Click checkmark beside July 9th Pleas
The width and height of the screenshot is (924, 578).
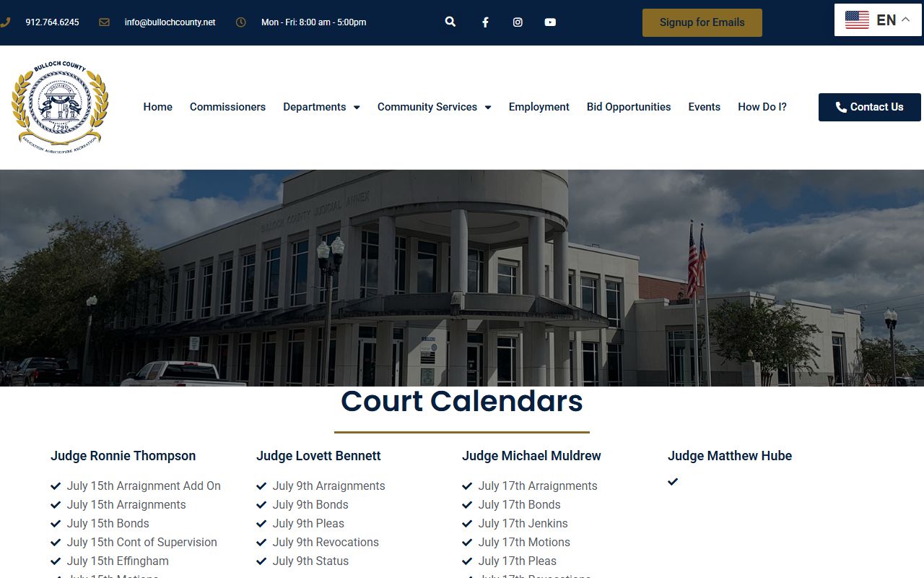pyautogui.click(x=261, y=523)
